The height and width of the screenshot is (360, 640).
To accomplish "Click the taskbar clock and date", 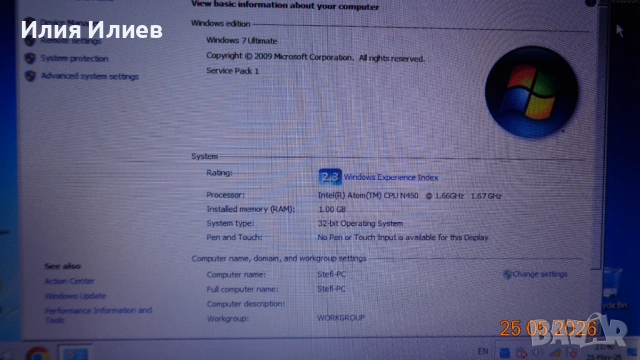I will pos(604,352).
